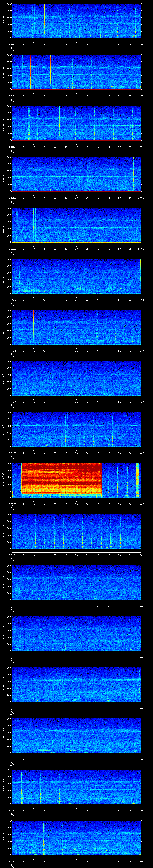The width and height of the screenshot is (153, 868).
Task: Open the spectrogram panel starting at 18:22:00
Action: [x=76, y=327]
